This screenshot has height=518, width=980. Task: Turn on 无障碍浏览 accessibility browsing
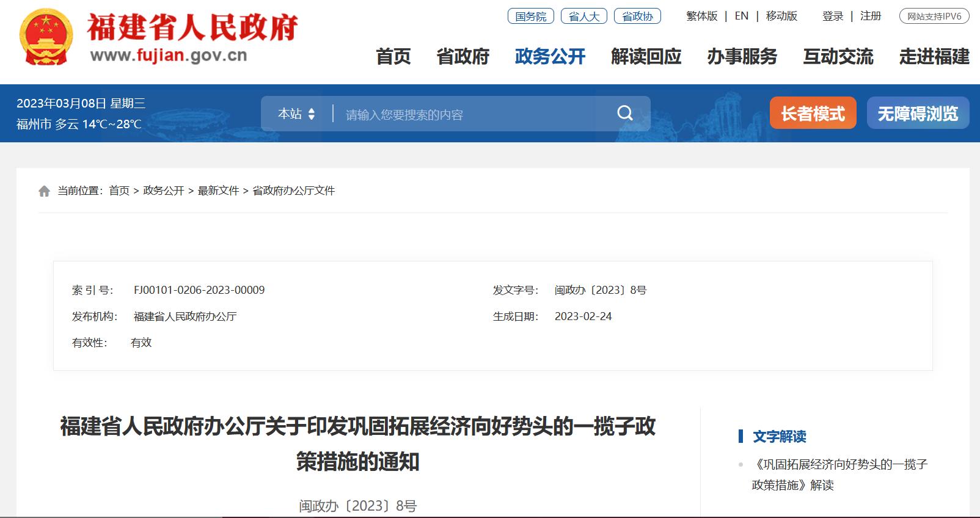click(918, 114)
